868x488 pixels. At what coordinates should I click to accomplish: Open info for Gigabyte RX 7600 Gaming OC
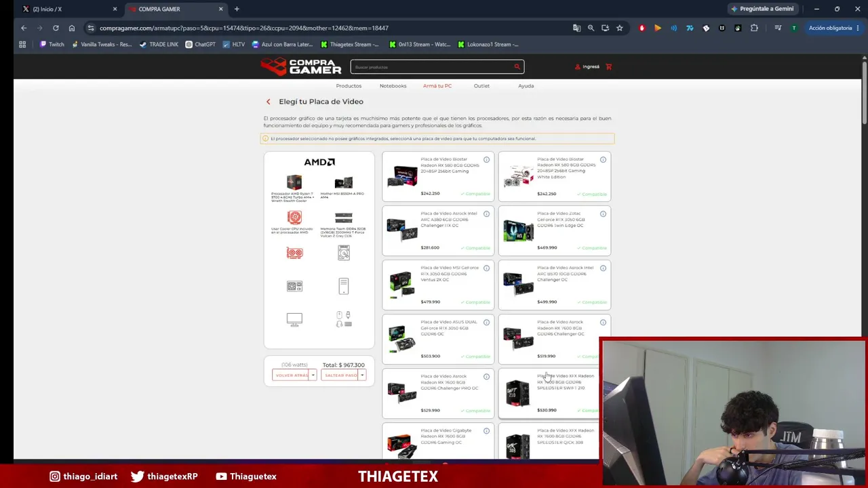486,431
